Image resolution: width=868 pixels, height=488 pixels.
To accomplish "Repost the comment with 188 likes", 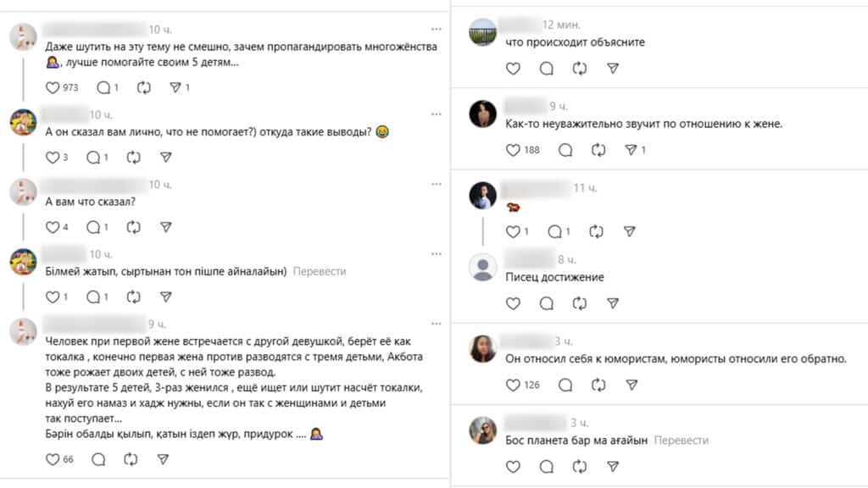I will pos(599,150).
